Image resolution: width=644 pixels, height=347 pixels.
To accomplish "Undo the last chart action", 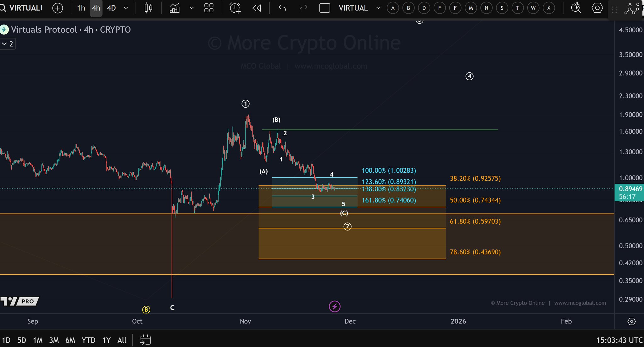I will coord(282,8).
